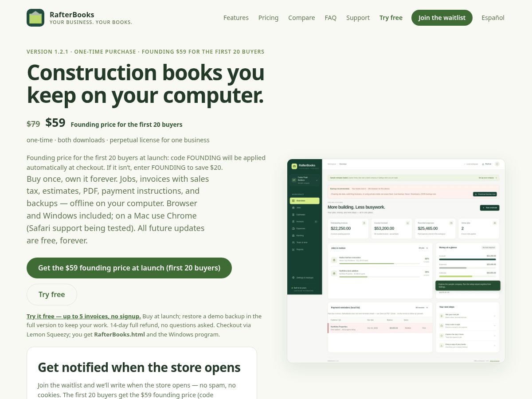Select Expenses icon in the app preview sidebar
The height and width of the screenshot is (399, 532).
pos(293,228)
